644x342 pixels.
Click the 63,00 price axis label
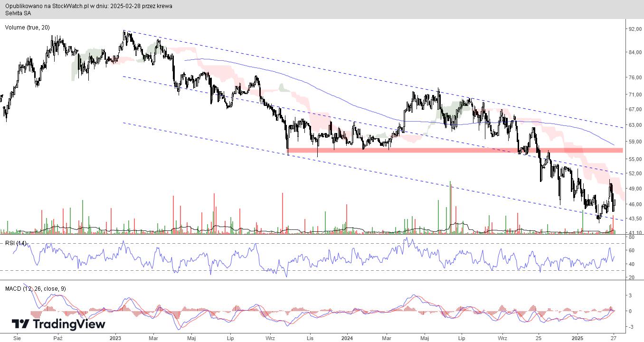pos(635,125)
